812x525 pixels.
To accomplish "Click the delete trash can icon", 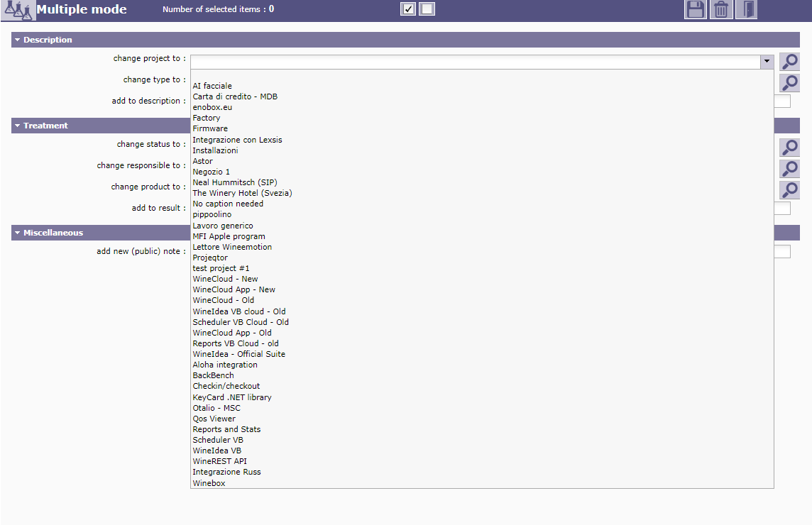I will pos(721,9).
